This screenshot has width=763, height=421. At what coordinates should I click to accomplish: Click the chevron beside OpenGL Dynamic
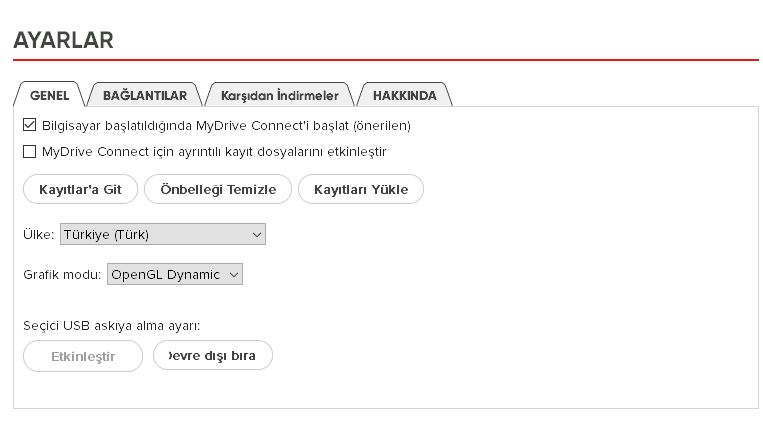pos(234,275)
